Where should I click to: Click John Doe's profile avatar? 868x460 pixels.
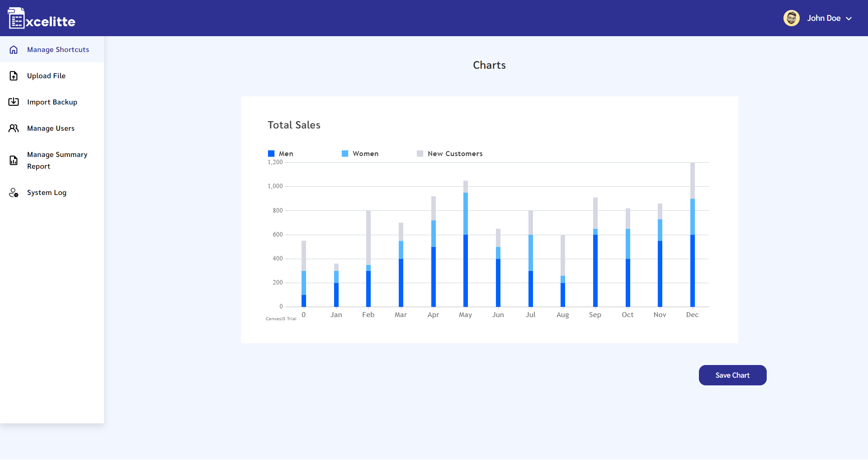click(792, 18)
